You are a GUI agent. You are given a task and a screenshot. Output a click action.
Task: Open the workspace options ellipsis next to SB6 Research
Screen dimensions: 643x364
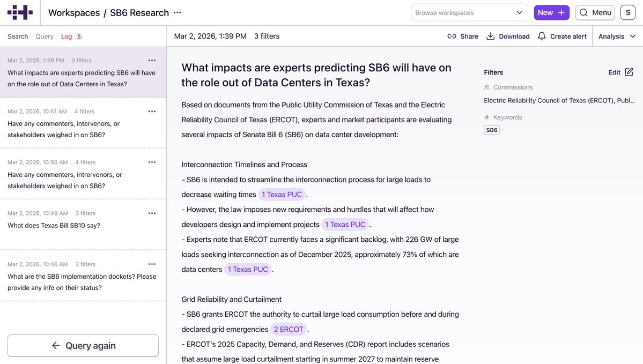click(x=177, y=13)
